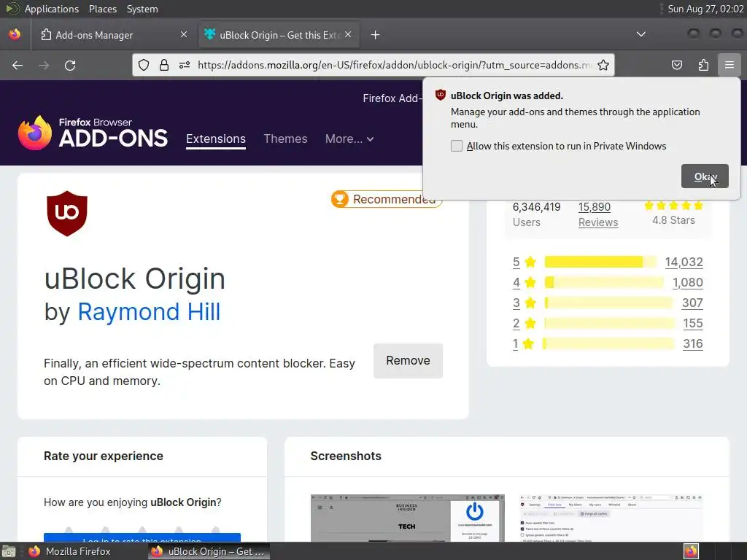Open the Raymond Hill author link
Image resolution: width=747 pixels, height=560 pixels.
point(149,312)
